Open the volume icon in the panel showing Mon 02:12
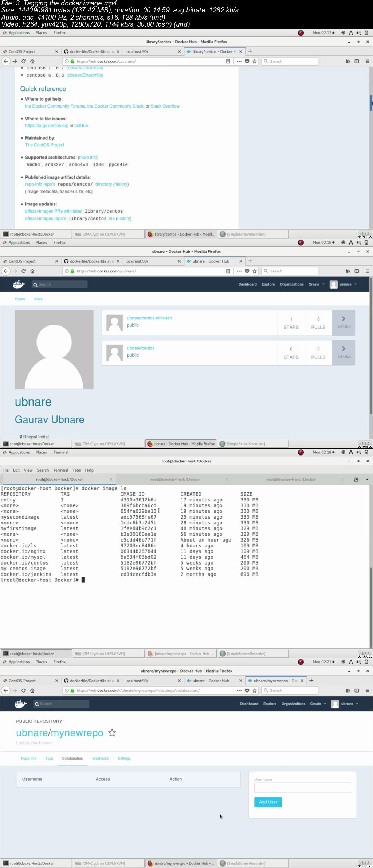Viewport: 373px width, 868px height. pos(359,33)
